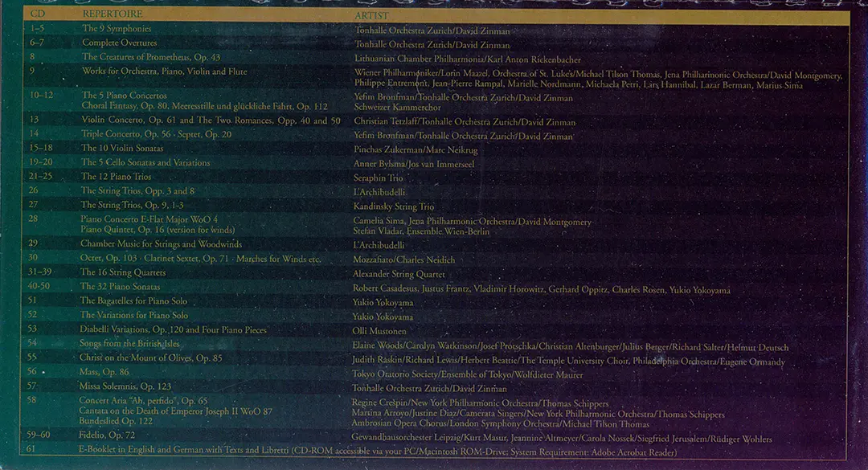
Task: Click artist 'Wiener Philharmoniker/Lorin Maazel' line
Action: pyautogui.click(x=598, y=75)
